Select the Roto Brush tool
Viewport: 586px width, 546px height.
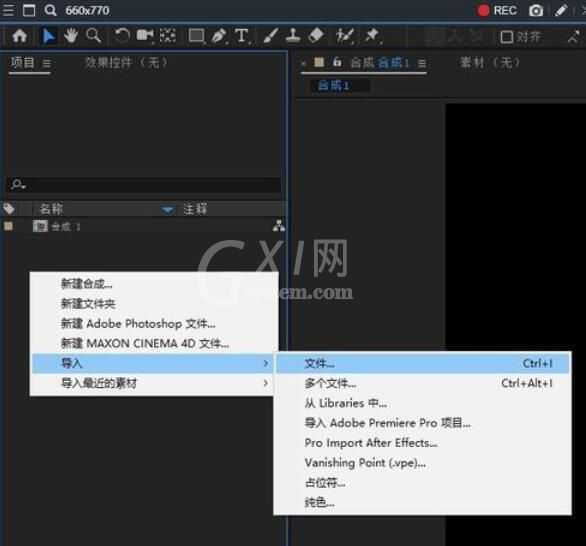(344, 36)
